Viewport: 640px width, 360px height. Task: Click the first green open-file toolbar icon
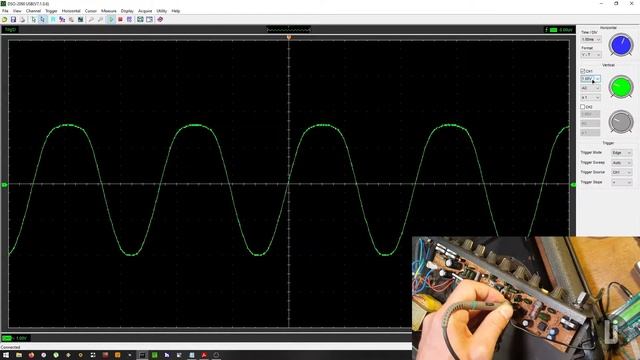tap(4, 20)
